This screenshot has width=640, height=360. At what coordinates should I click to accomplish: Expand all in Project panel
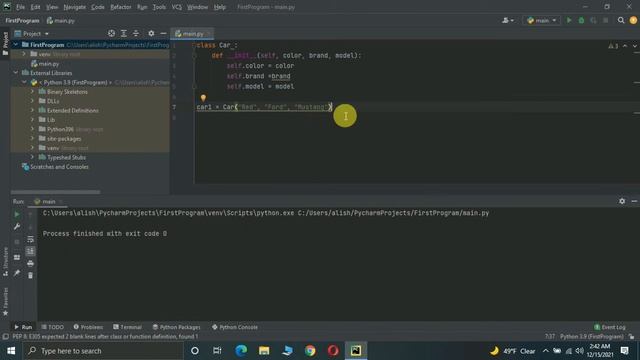pyautogui.click(x=124, y=33)
